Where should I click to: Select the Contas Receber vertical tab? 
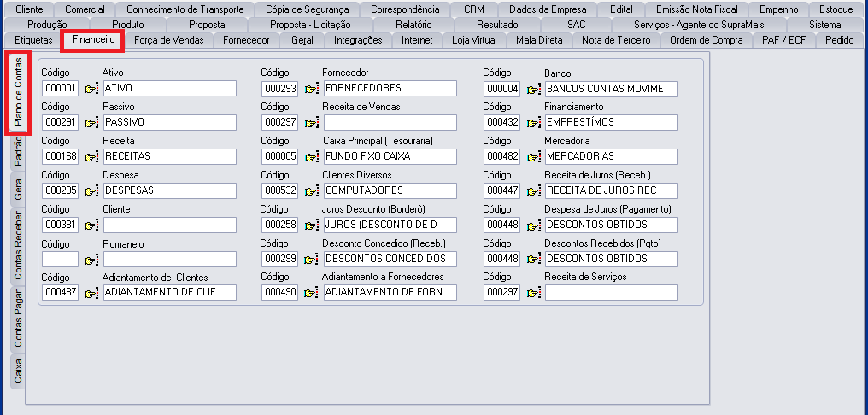18,244
